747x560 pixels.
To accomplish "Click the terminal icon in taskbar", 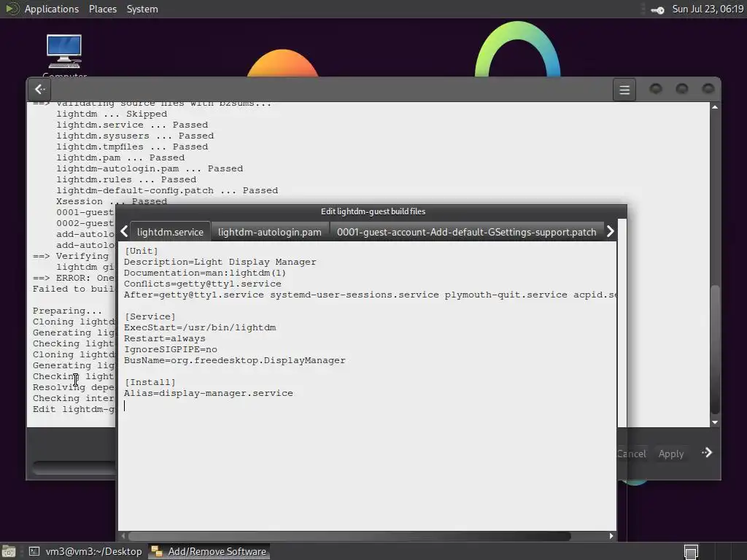I will tap(34, 551).
